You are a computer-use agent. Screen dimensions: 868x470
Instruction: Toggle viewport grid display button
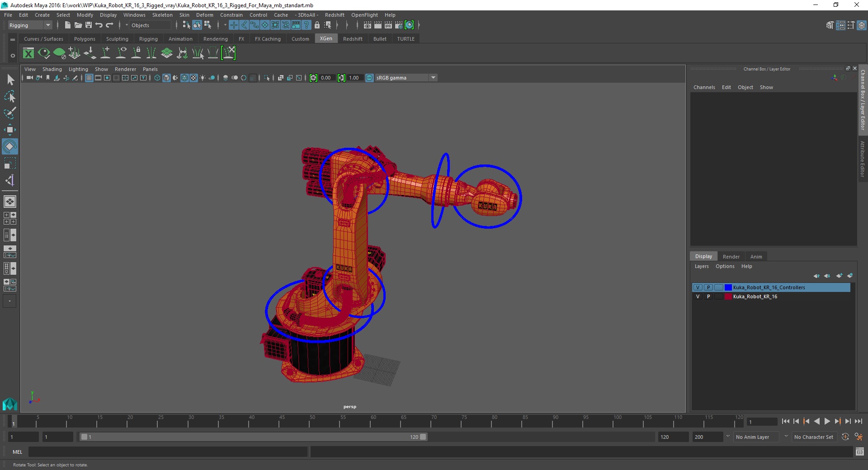coord(89,78)
